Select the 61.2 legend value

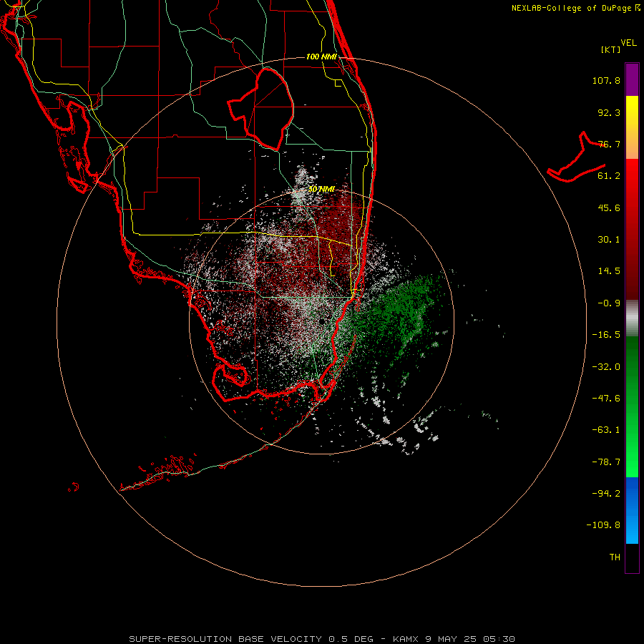(609, 176)
